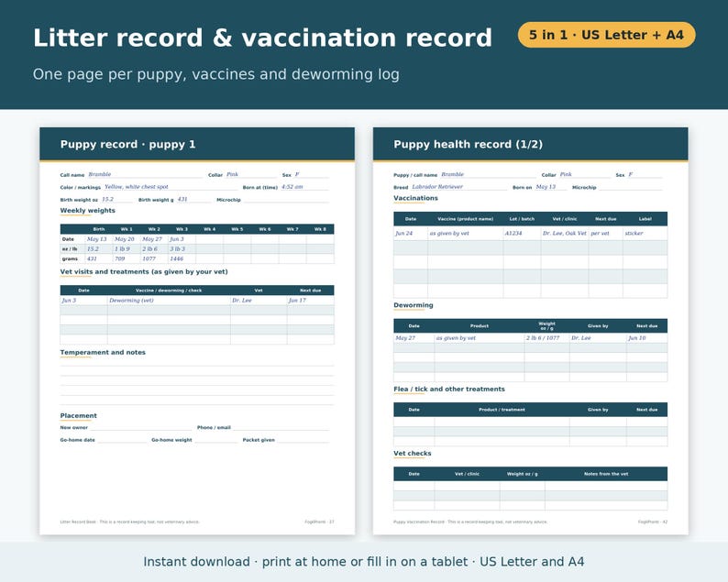Click the subtitle 'One page per puppy, vaccines and deworming log'
The height and width of the screenshot is (582, 728).
pos(215,74)
